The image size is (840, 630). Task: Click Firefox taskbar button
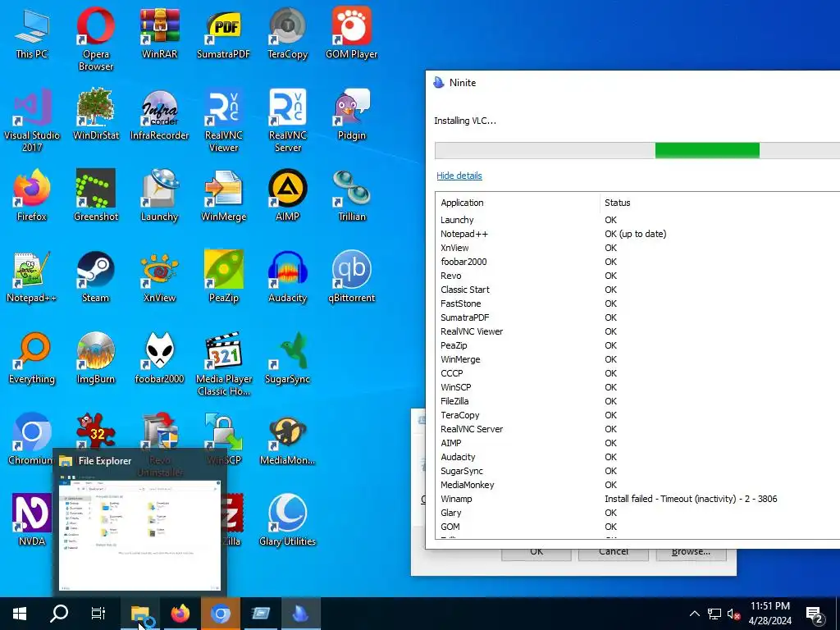[180, 614]
